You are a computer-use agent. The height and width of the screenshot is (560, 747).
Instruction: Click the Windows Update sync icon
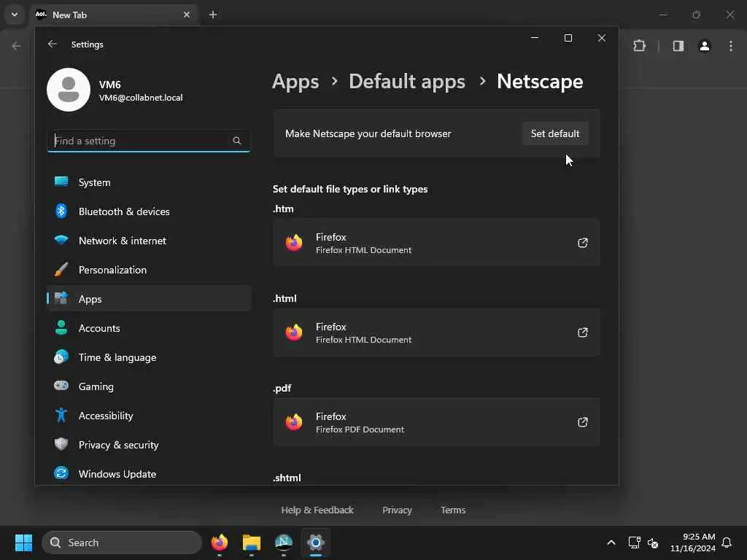[61, 473]
